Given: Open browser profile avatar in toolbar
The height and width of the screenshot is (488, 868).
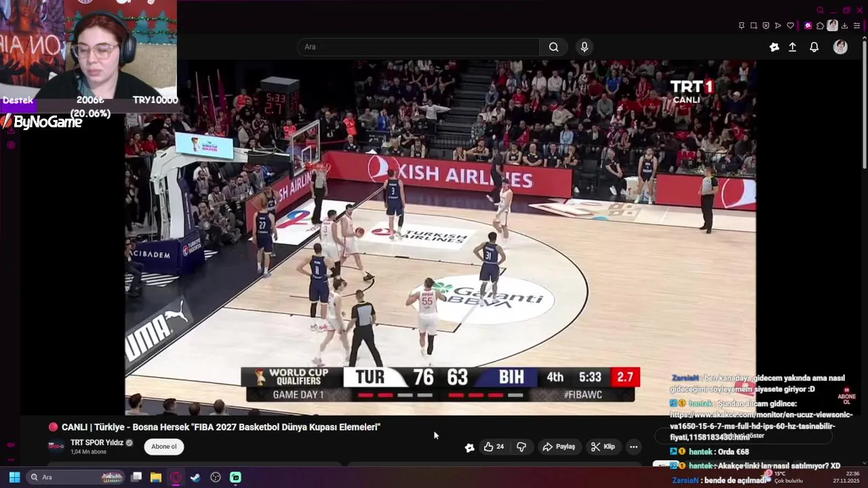Looking at the screenshot, I should pos(832,26).
